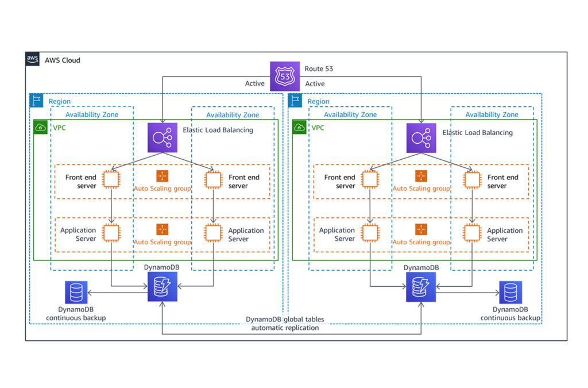Click the Route 53 text label
The width and height of the screenshot is (588, 388).
pos(319,68)
